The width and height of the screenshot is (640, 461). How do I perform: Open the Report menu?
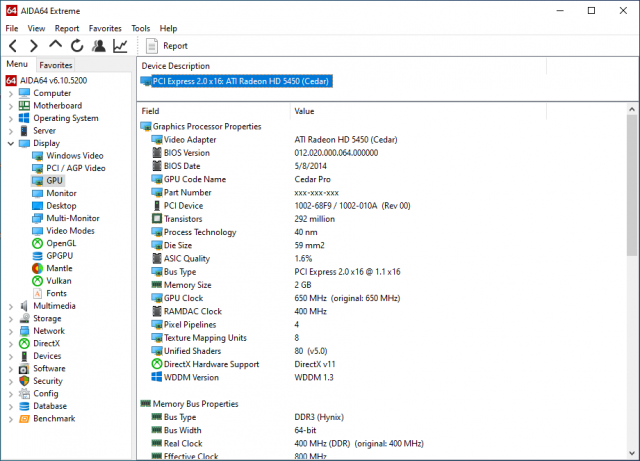tap(67, 28)
